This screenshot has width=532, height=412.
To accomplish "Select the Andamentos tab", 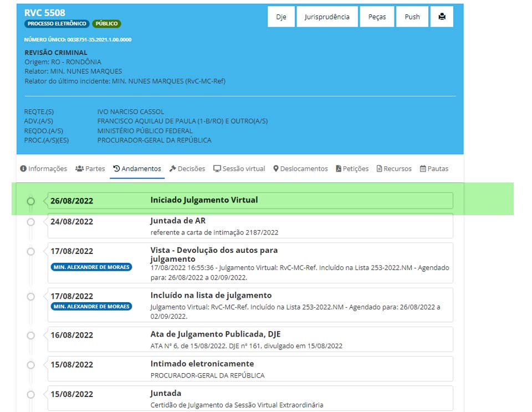I will pyautogui.click(x=137, y=169).
